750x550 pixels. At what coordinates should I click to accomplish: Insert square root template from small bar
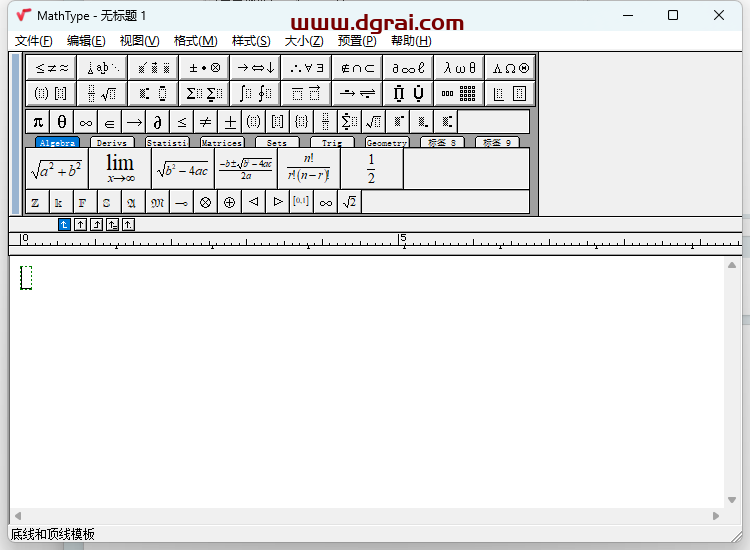374,122
